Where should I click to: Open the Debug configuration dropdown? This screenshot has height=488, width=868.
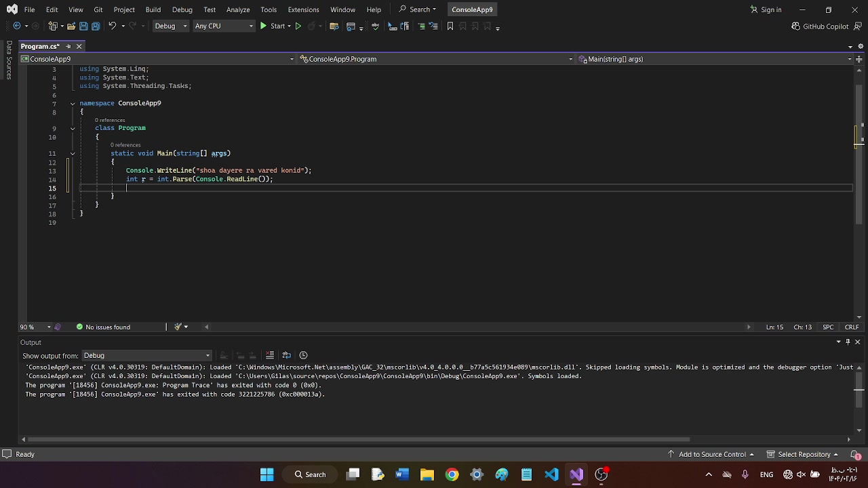(x=170, y=26)
